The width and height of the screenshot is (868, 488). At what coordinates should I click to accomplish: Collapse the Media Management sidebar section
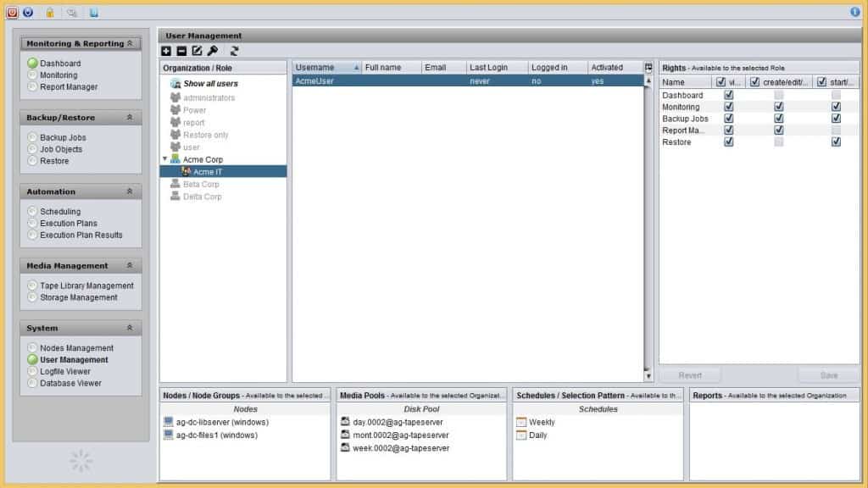pos(130,266)
